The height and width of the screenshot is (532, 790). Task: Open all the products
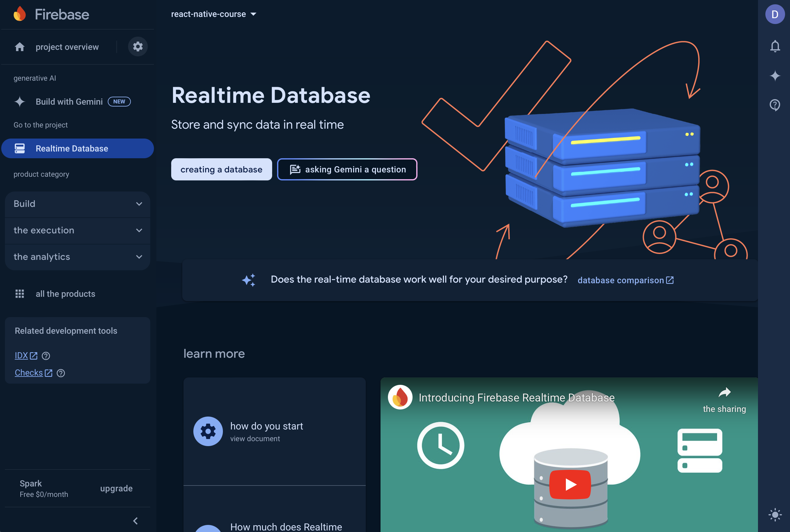[66, 294]
